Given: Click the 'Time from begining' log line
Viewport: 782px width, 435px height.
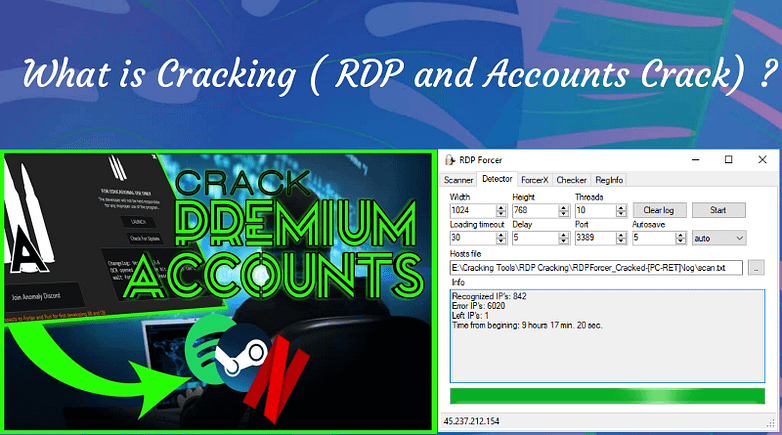Looking at the screenshot, I should point(527,325).
